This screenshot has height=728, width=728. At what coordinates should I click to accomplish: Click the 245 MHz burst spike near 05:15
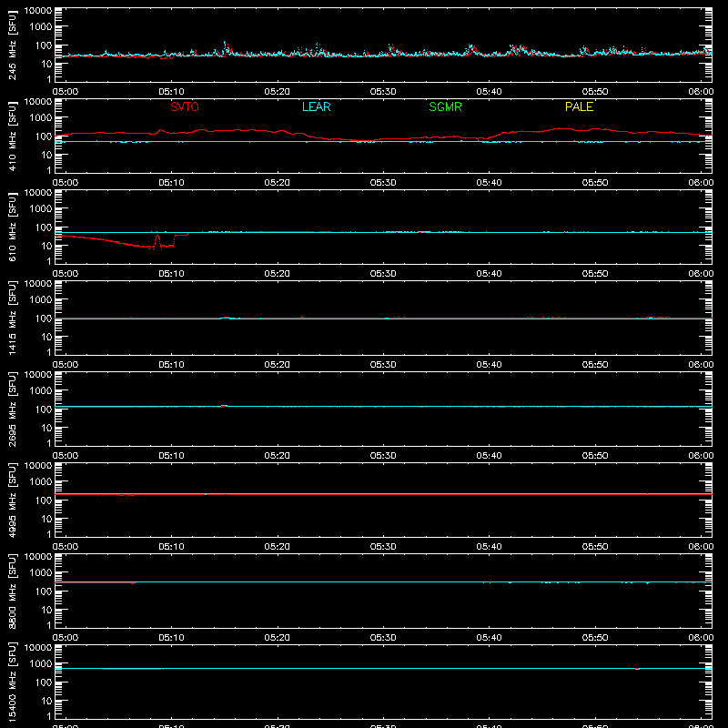[x=226, y=47]
